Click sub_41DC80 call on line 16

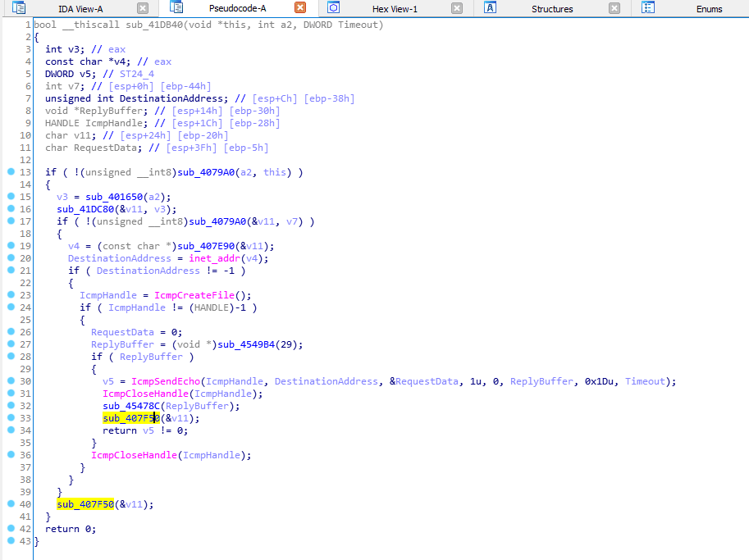85,209
